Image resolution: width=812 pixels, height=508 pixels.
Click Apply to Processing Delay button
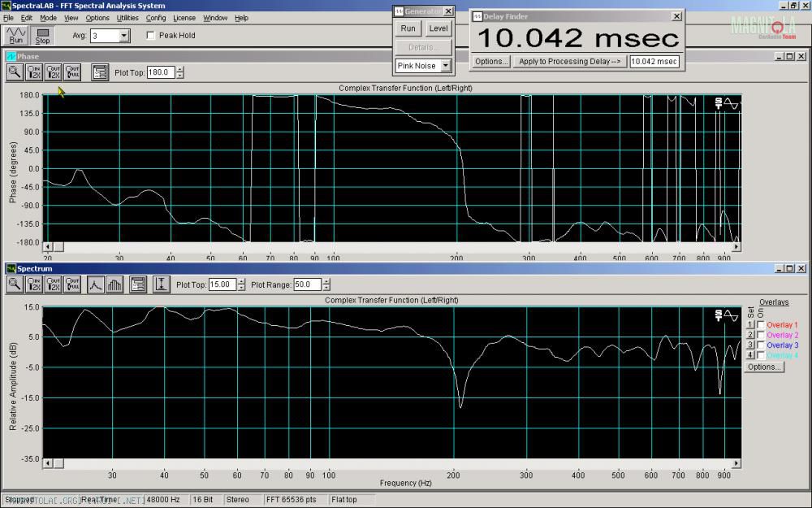[570, 61]
